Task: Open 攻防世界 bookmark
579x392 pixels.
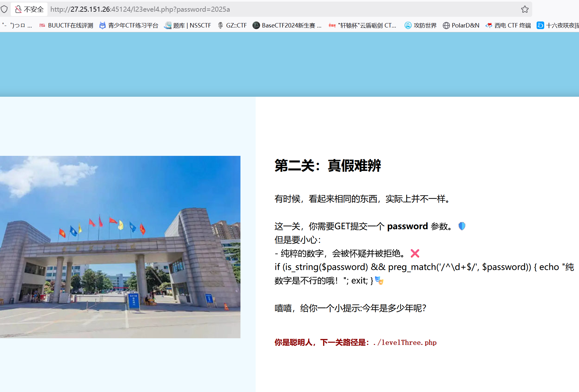Action: [x=421, y=25]
